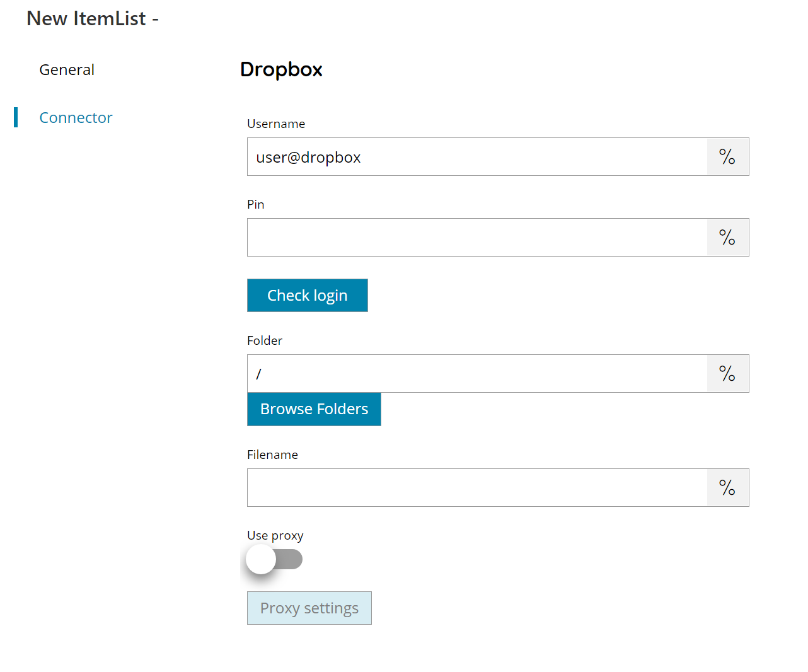Click the New ItemList title text
The image size is (808, 672).
tap(93, 18)
